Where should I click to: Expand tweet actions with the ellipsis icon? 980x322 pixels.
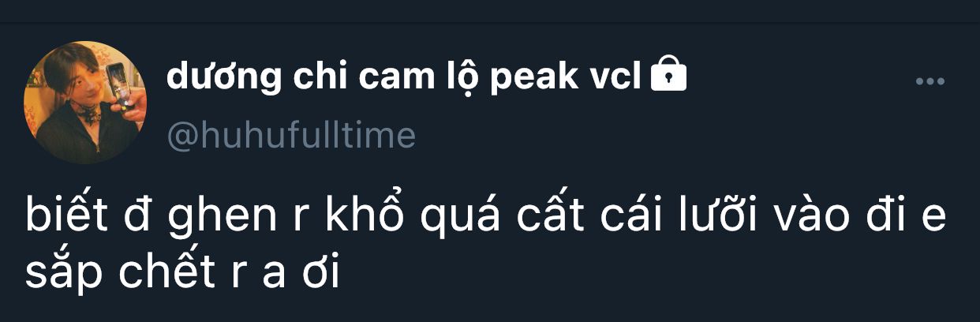click(x=930, y=81)
